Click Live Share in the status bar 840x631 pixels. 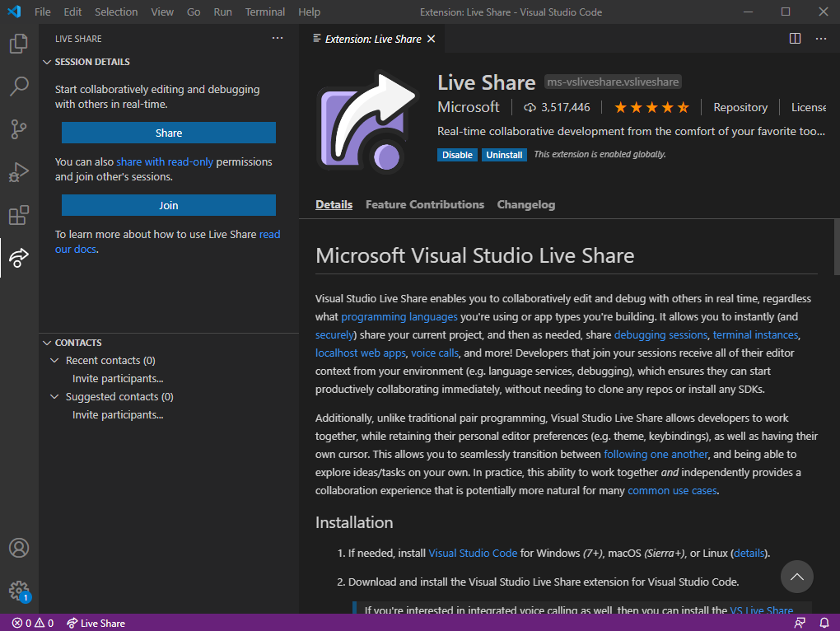click(96, 623)
